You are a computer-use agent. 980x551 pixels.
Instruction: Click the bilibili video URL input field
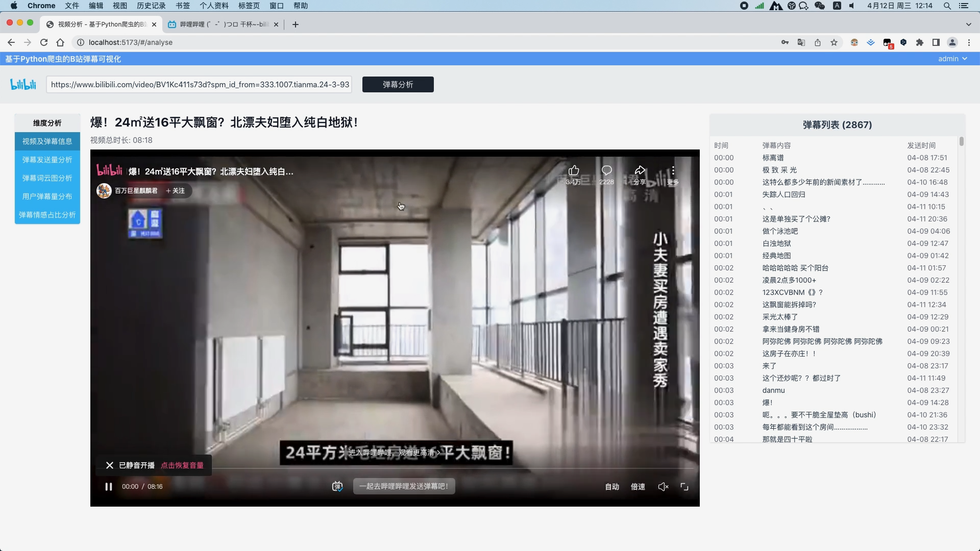(200, 84)
